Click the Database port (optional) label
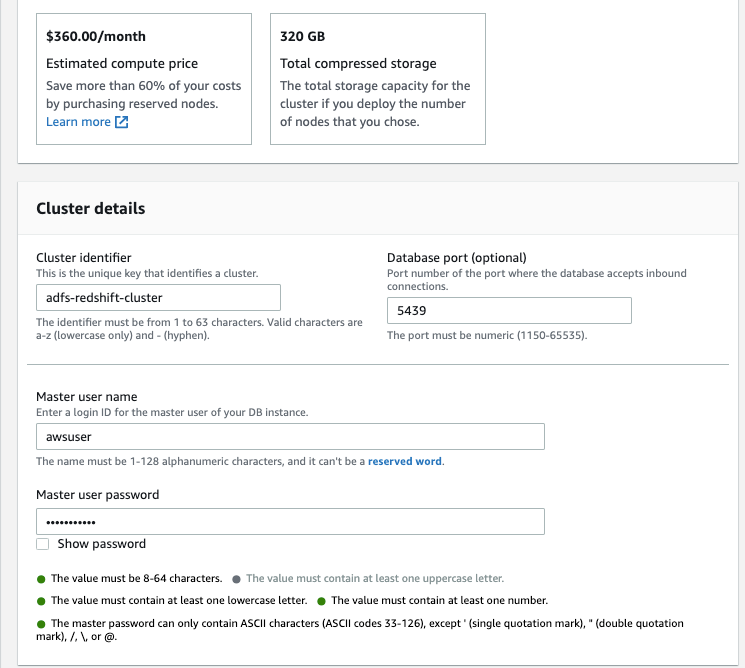 pos(457,258)
